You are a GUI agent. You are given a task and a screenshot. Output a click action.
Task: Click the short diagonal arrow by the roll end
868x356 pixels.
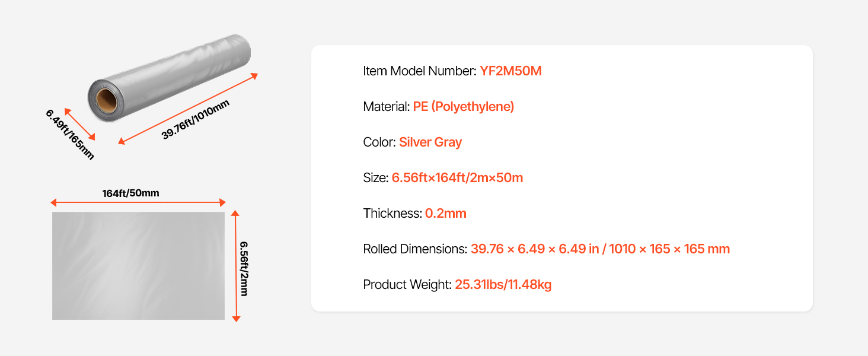click(79, 124)
